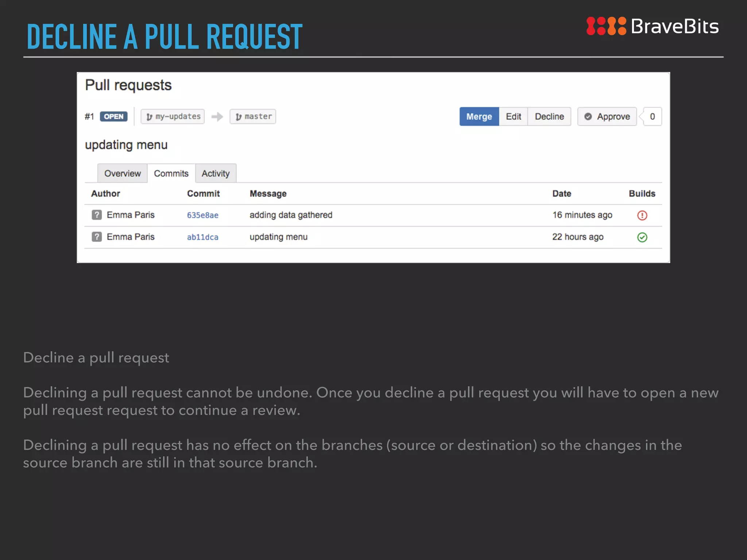Click second Emma Paris avatar placeholder
747x560 pixels.
click(x=97, y=237)
